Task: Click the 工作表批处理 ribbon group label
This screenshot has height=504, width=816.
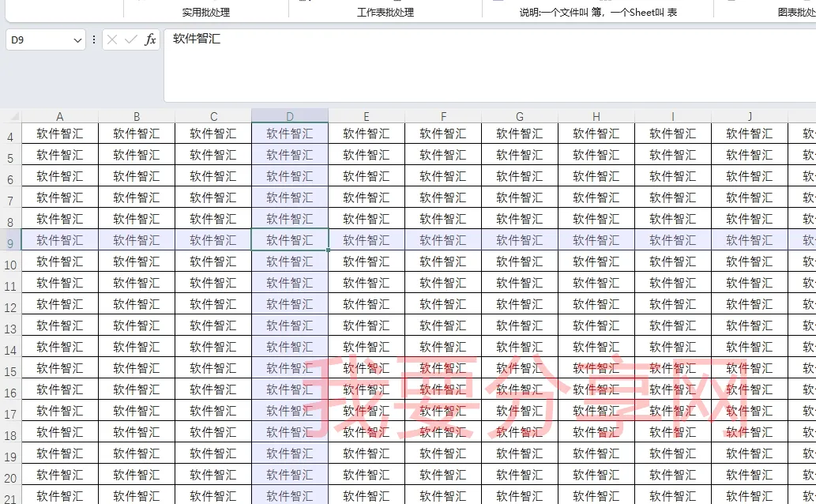Action: [385, 12]
